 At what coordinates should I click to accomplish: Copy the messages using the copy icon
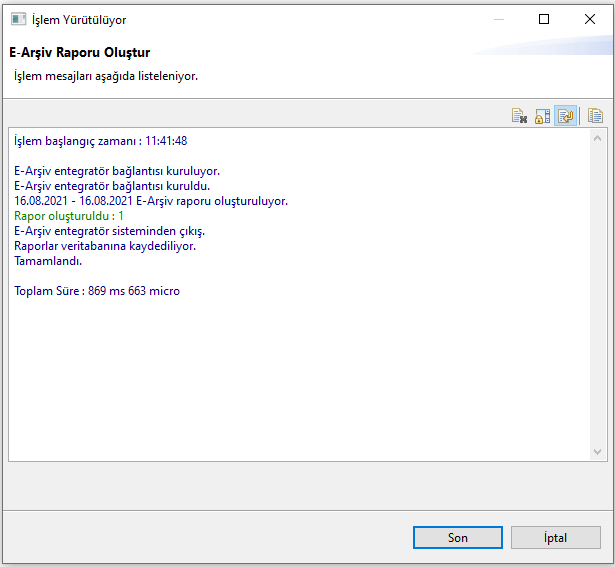tap(596, 116)
